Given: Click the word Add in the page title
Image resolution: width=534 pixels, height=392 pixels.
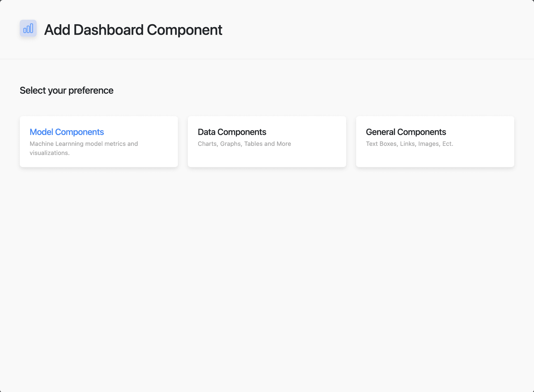Looking at the screenshot, I should click(57, 30).
